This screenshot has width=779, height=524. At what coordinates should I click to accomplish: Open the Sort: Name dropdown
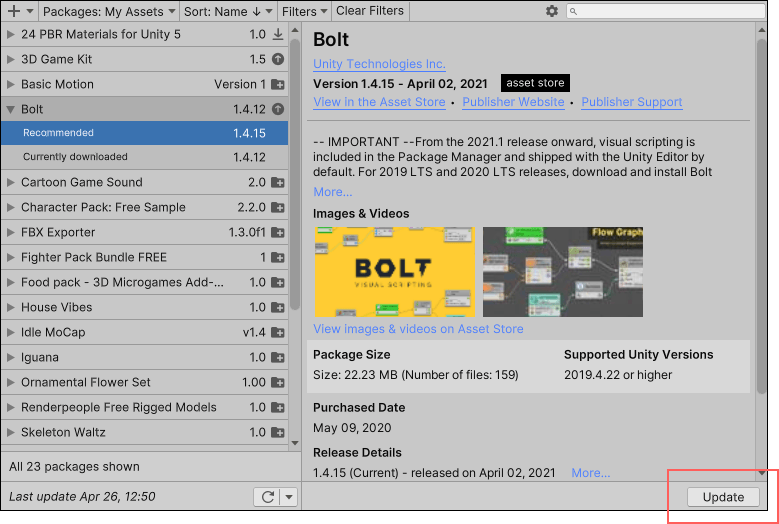(x=228, y=11)
